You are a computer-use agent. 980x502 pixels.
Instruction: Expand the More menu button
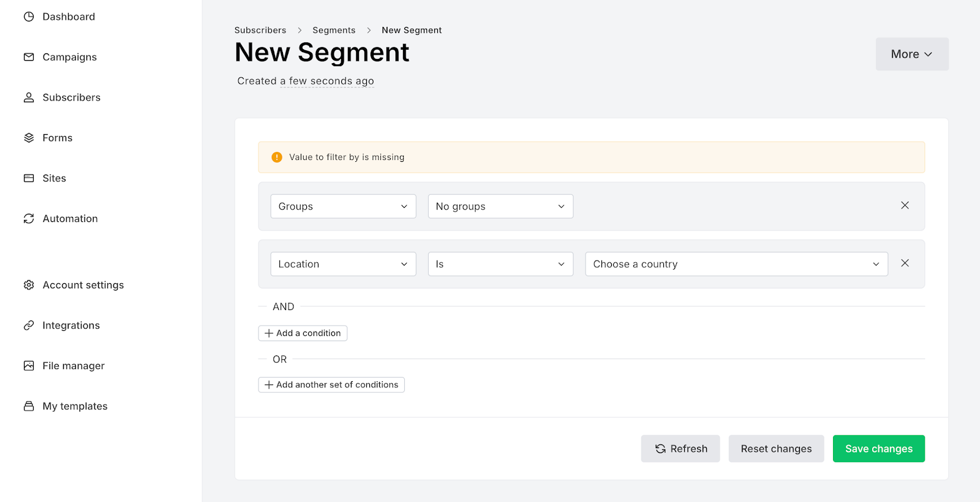coord(912,54)
